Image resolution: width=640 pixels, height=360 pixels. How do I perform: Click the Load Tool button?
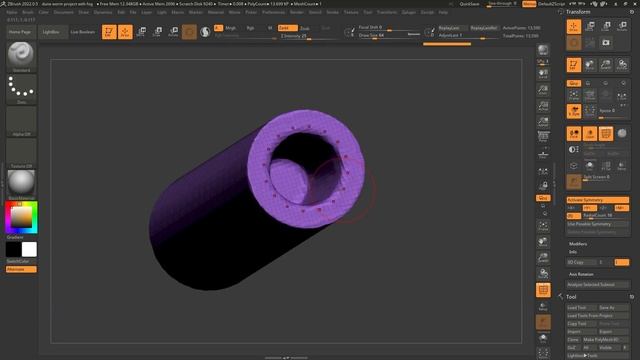pyautogui.click(x=582, y=308)
